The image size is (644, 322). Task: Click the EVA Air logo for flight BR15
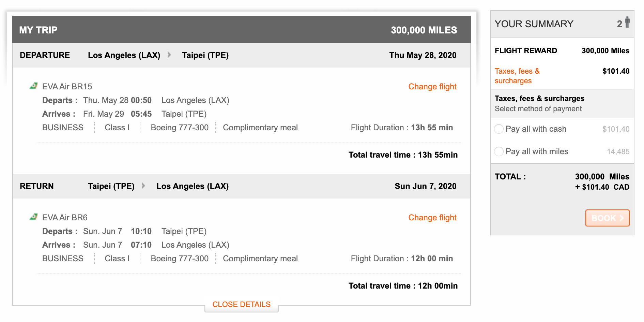click(x=33, y=86)
